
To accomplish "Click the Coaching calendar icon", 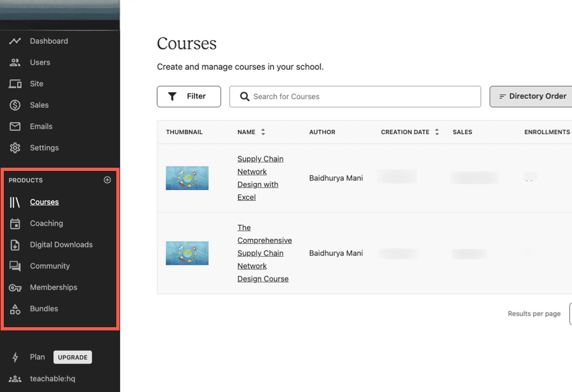I will (15, 224).
